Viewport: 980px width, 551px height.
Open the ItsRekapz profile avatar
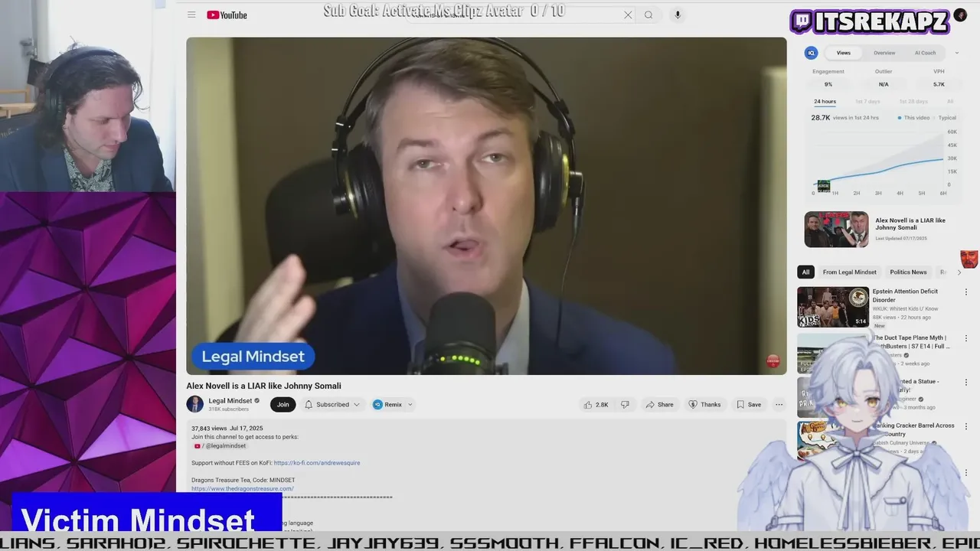(x=960, y=15)
